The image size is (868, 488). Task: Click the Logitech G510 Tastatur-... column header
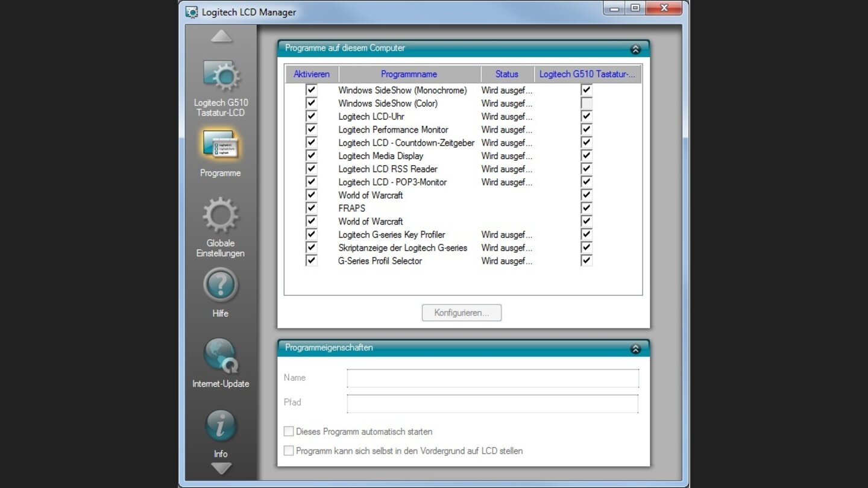587,74
